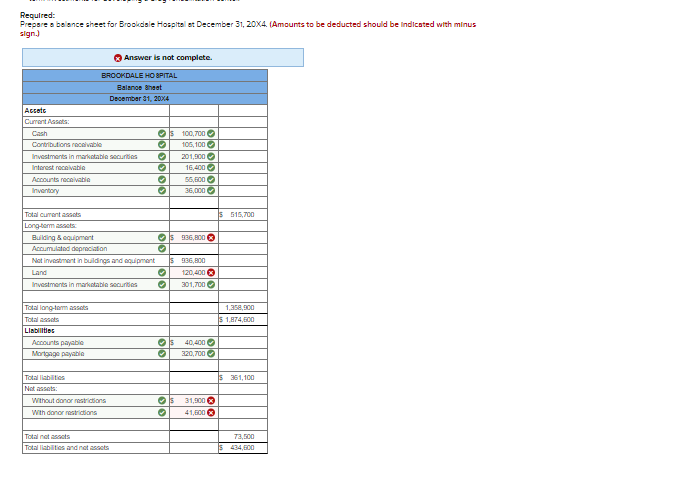This screenshot has width=692, height=487.
Task: Click the green check beside Accumulated depreciation label
Action: click(x=162, y=249)
